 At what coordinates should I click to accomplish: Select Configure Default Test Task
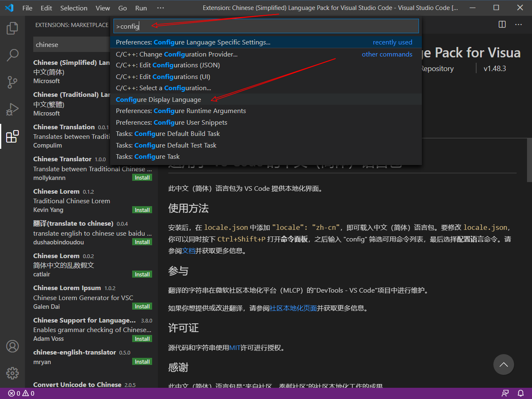(x=266, y=145)
